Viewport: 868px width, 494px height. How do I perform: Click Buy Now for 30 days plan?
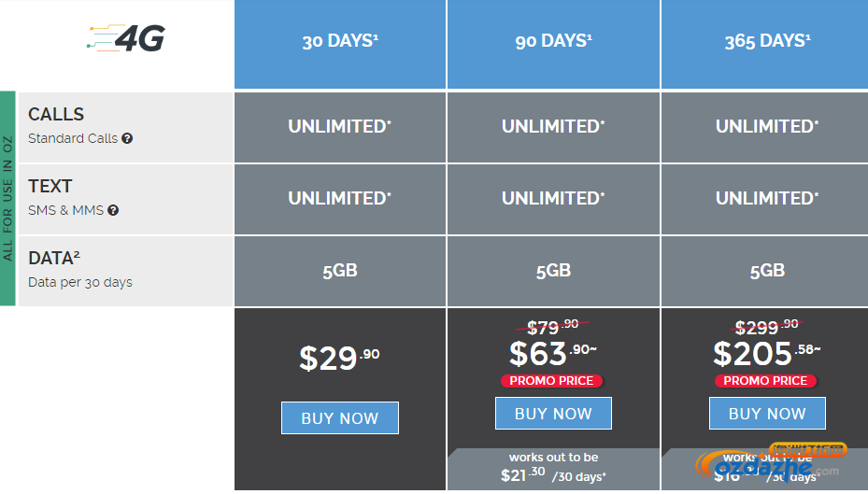[x=340, y=417]
